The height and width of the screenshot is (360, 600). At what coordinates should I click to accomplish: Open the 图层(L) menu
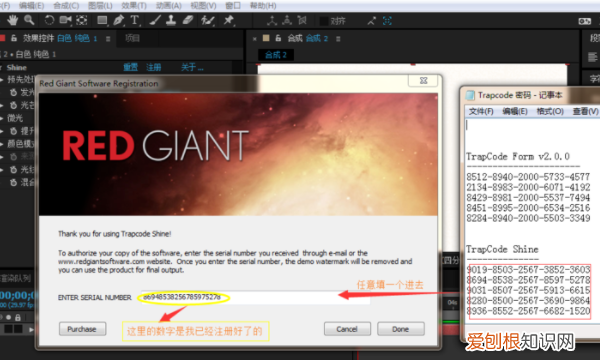[x=100, y=6]
